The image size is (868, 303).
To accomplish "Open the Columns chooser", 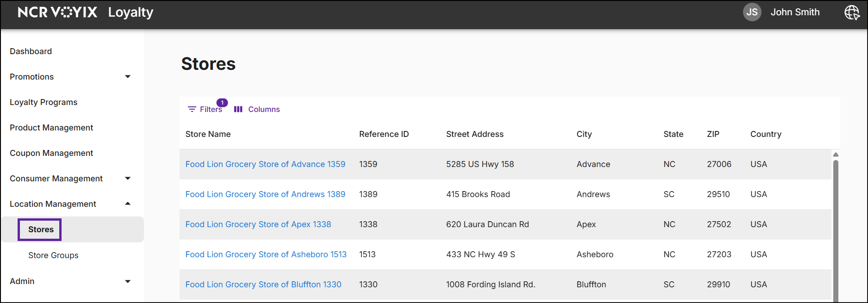I will 257,109.
